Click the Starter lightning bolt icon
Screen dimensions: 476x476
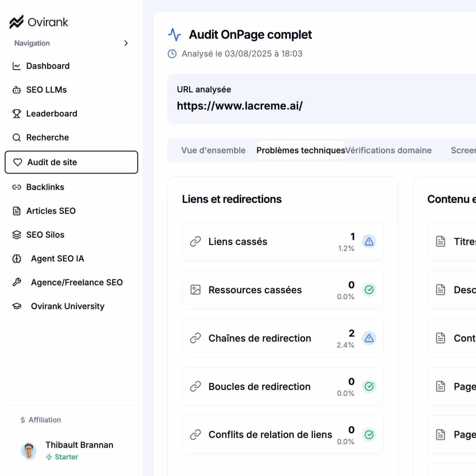[49, 457]
